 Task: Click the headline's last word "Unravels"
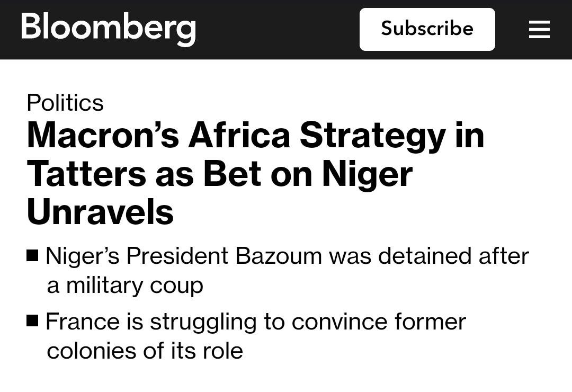click(x=100, y=212)
